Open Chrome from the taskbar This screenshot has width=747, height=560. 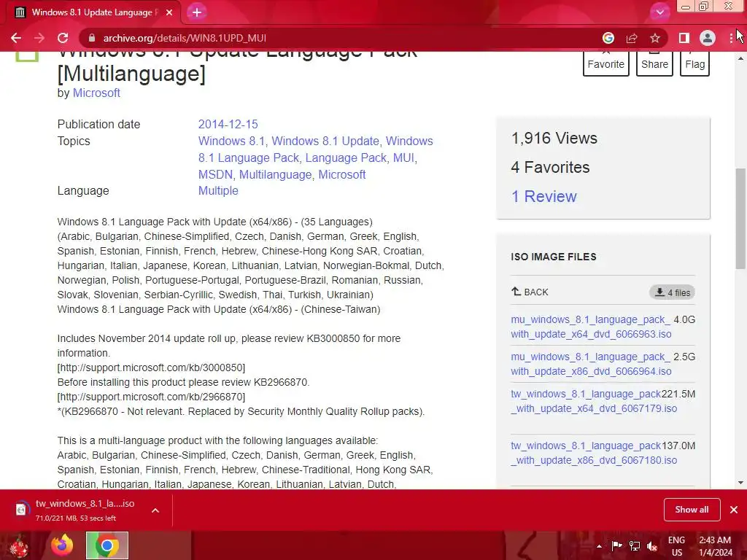point(107,545)
